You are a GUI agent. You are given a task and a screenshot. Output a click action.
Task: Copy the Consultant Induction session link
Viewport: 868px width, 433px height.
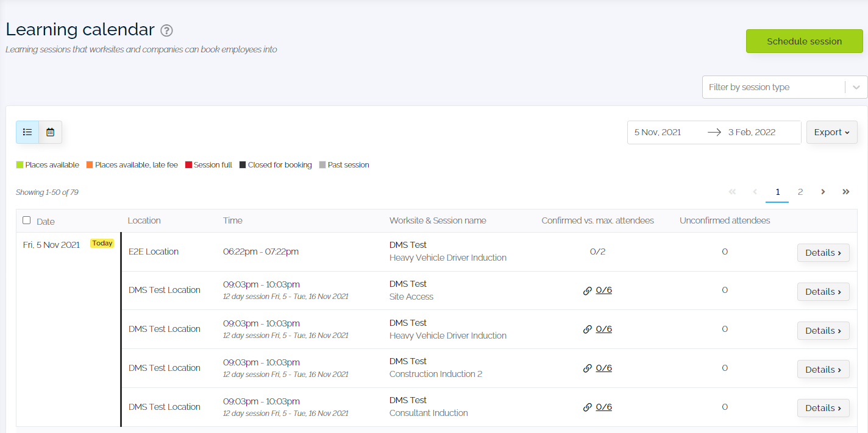click(587, 407)
